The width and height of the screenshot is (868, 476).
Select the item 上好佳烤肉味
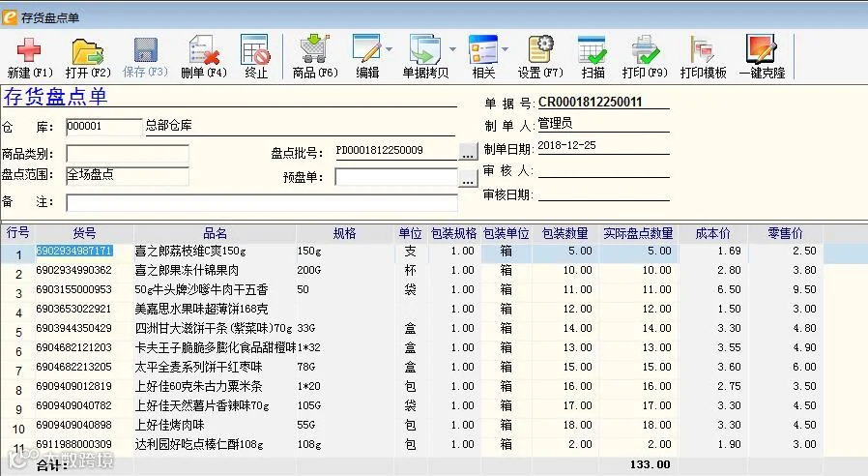(x=170, y=425)
